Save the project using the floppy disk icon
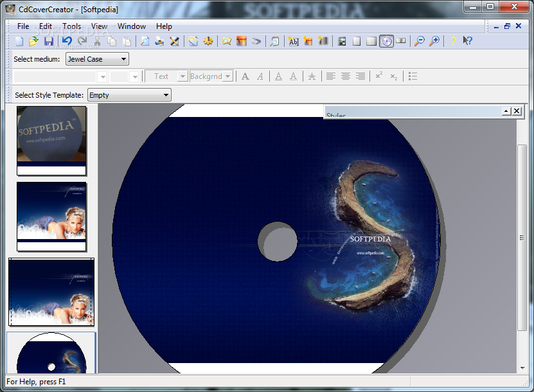This screenshot has width=534, height=392. 49,41
